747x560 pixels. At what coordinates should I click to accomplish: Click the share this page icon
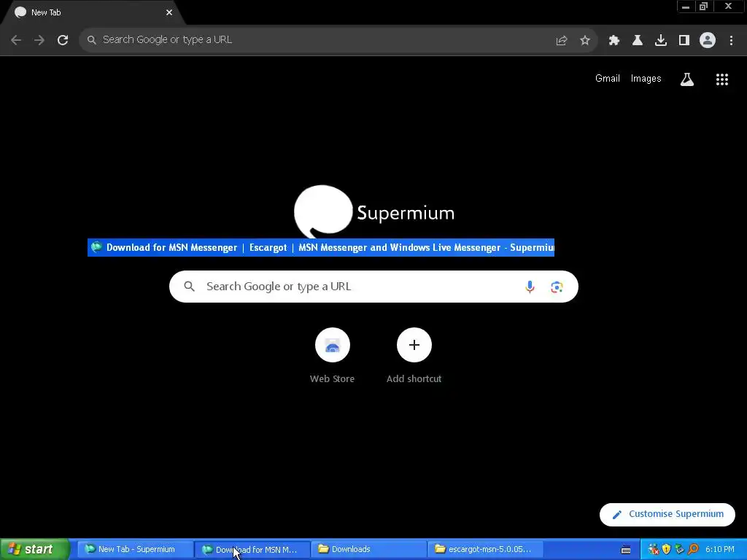pyautogui.click(x=562, y=41)
